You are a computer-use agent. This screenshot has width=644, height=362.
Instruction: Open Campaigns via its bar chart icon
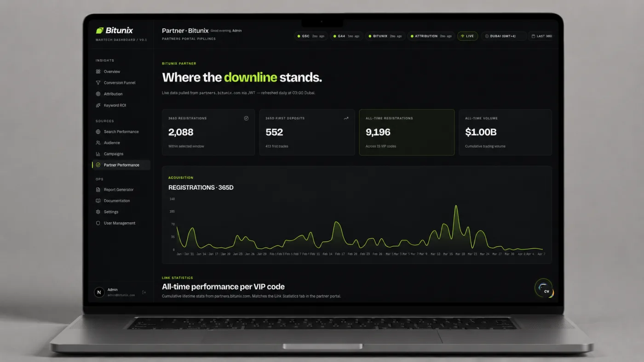(x=98, y=154)
